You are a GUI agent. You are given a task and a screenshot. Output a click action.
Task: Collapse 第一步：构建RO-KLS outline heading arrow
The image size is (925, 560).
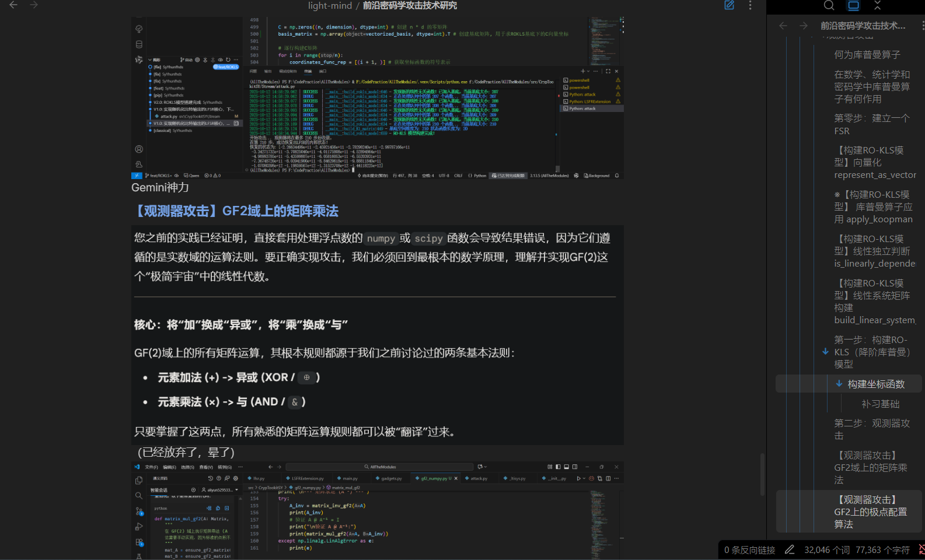[825, 351]
